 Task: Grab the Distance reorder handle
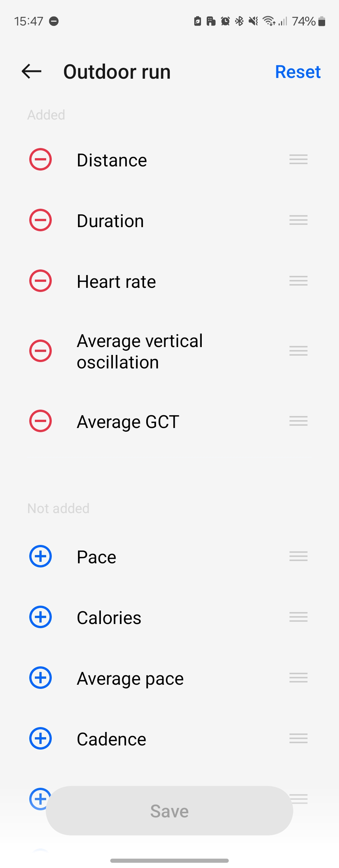coord(298,159)
